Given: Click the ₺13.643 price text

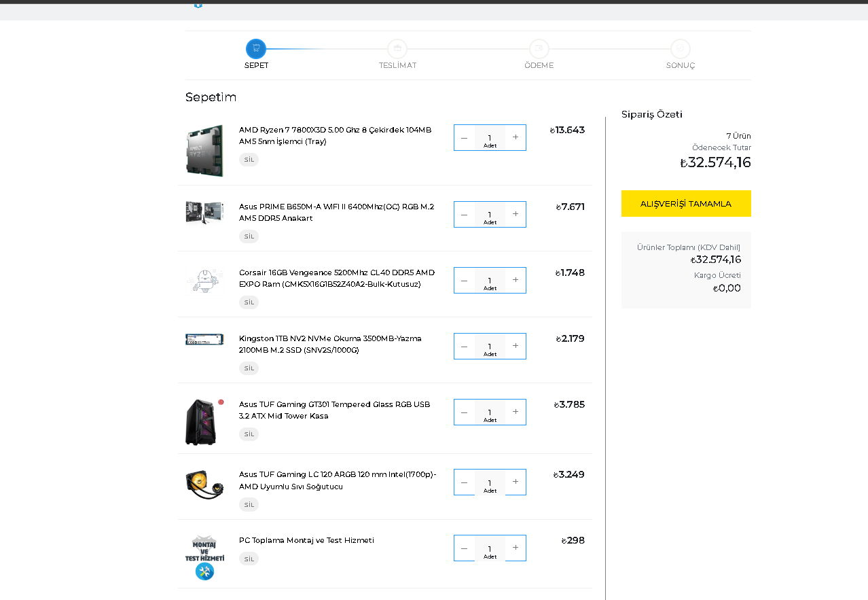Looking at the screenshot, I should coord(567,130).
